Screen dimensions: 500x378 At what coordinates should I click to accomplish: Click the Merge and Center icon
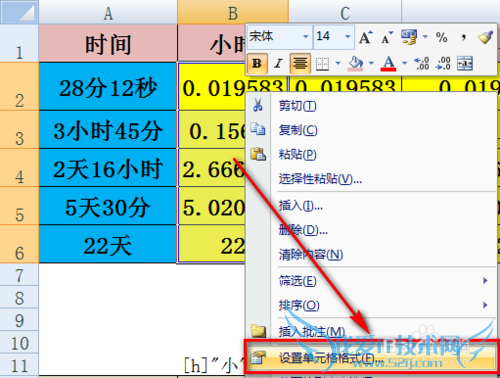[x=465, y=63]
